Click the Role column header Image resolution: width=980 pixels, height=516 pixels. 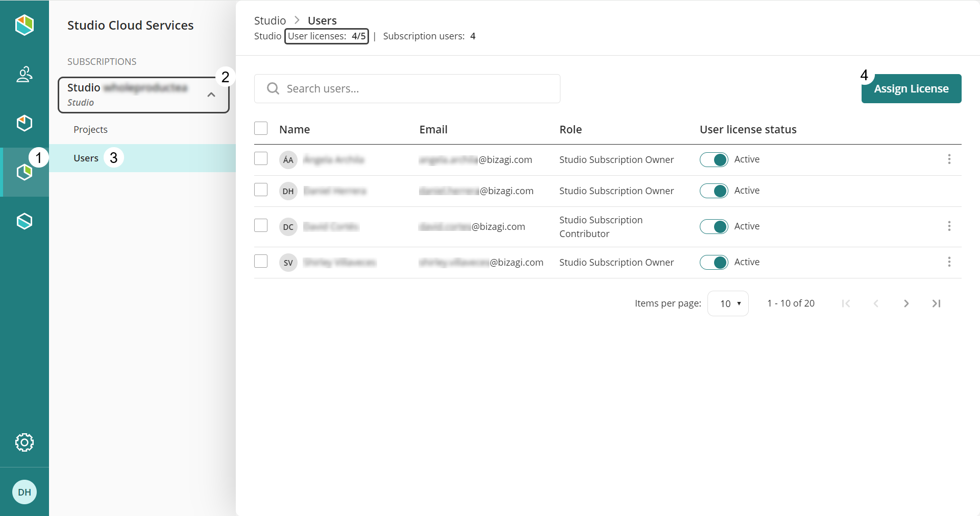[x=571, y=129]
